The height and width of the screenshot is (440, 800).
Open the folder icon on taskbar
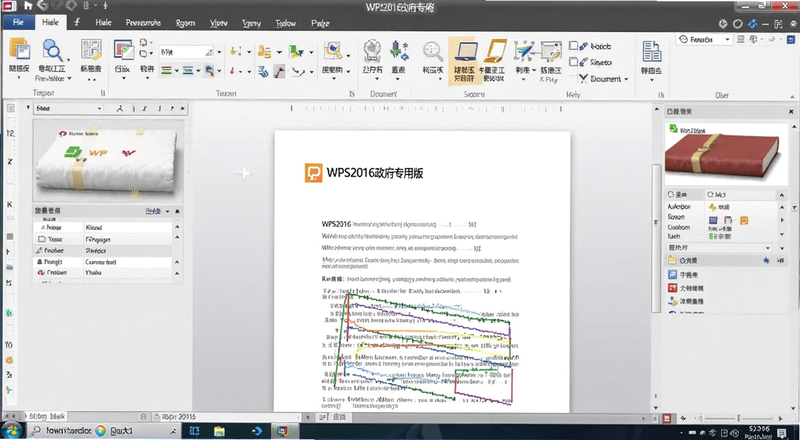(219, 431)
